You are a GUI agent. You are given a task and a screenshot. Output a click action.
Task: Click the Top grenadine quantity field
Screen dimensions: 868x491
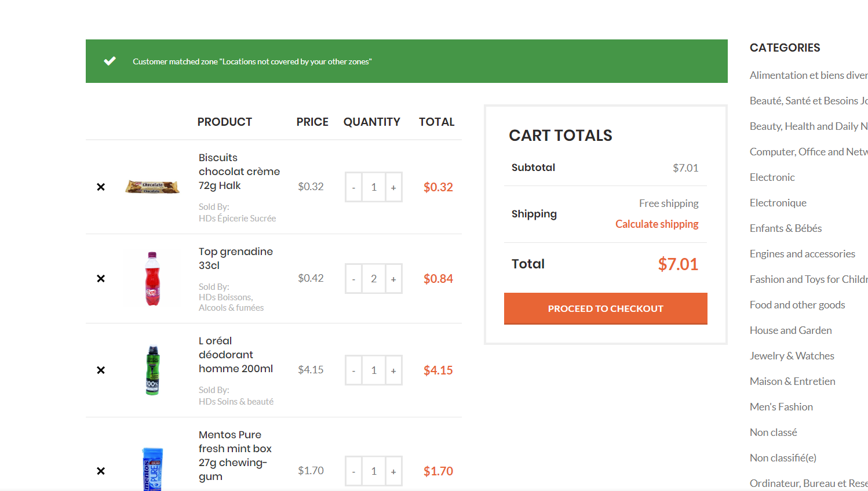[374, 279]
